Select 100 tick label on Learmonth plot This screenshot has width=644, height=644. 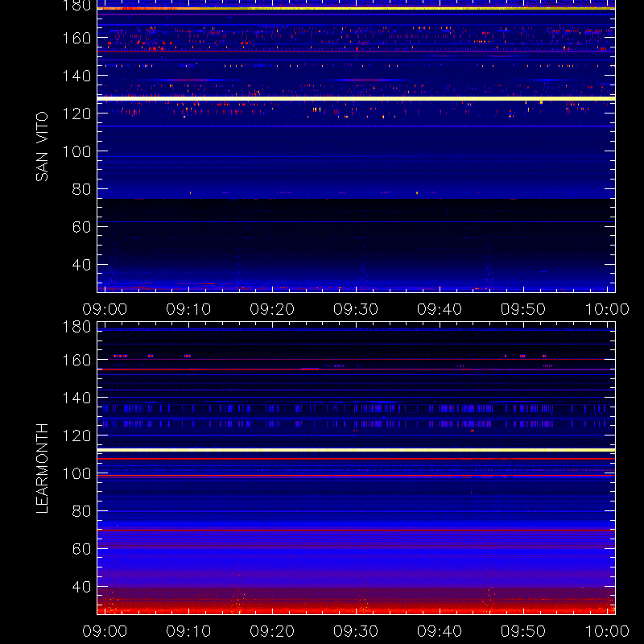[76, 473]
